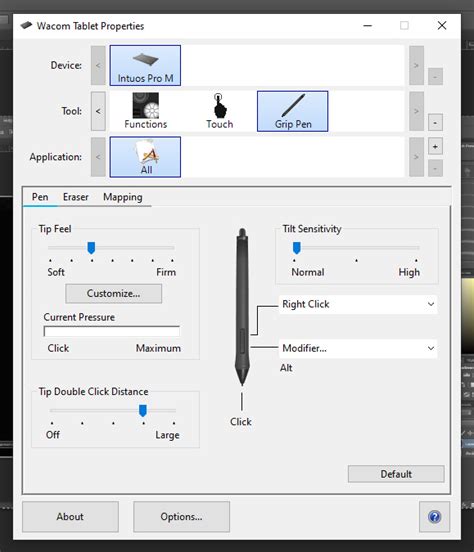Open the Modifier... button dropdown
This screenshot has width=474, height=552.
pyautogui.click(x=358, y=349)
